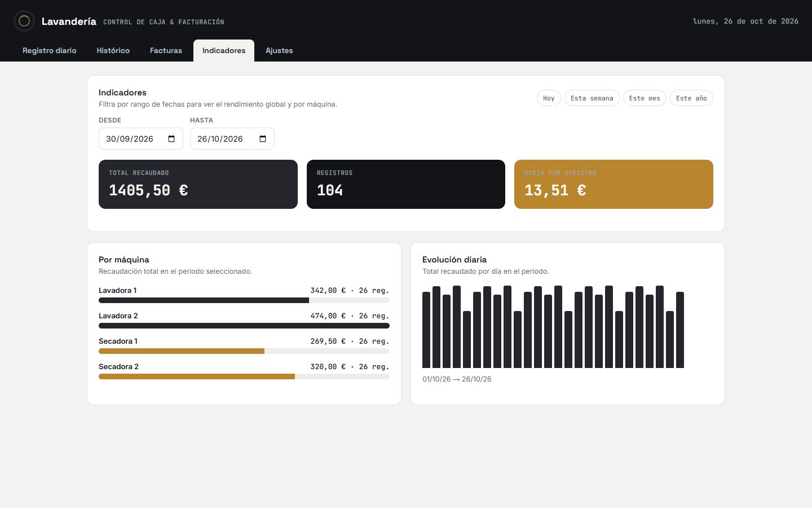The width and height of the screenshot is (812, 508).
Task: Click the Por máquina heading
Action: 124,260
